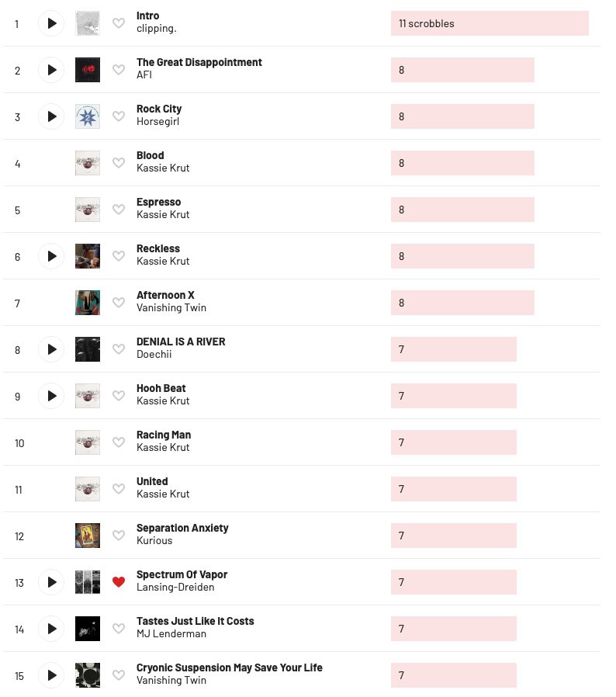This screenshot has height=697, width=616.
Task: Open the Blood track page
Action: point(151,155)
